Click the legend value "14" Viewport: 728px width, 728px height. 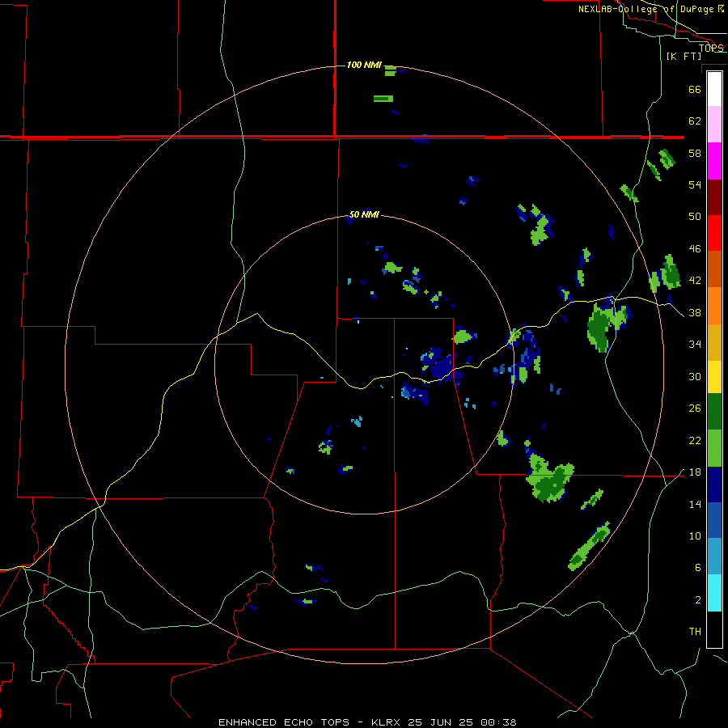[x=695, y=504]
